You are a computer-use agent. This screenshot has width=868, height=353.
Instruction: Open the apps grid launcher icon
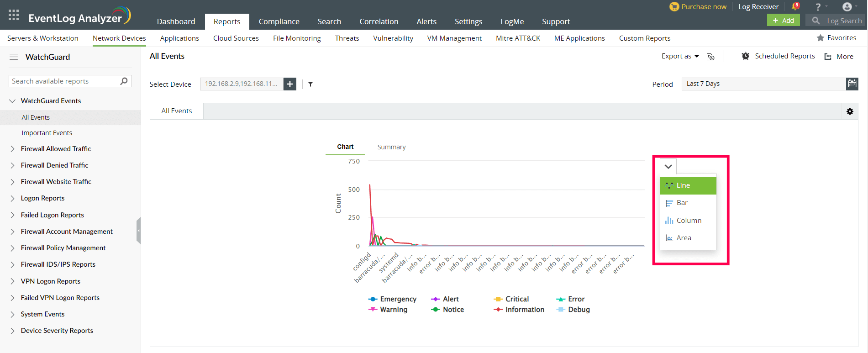coord(14,15)
